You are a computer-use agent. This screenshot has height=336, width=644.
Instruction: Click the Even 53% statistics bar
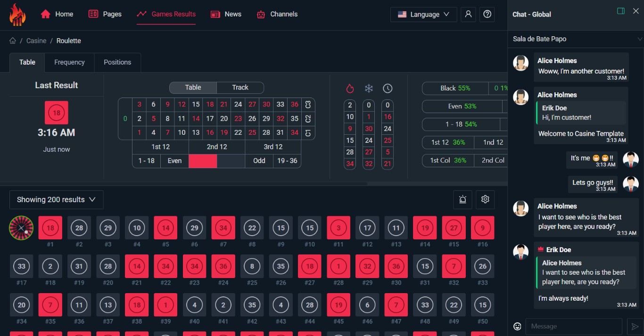pyautogui.click(x=462, y=106)
